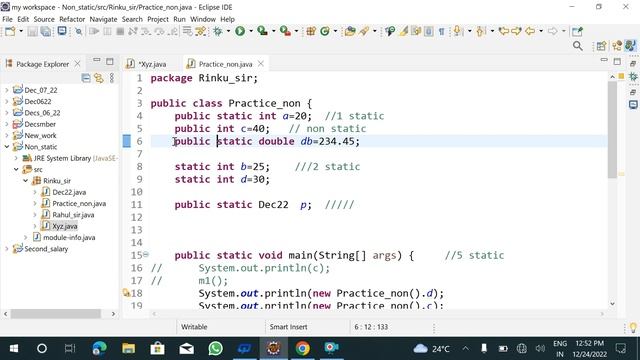
Task: Expand the Dec_07_22 project
Action: pyautogui.click(x=7, y=90)
